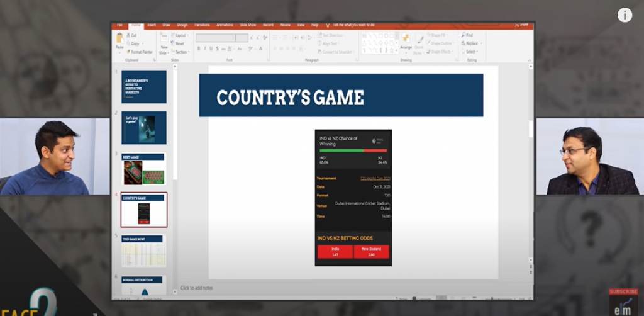Click the Paste clipboard icon
Image resolution: width=644 pixels, height=316 pixels.
click(x=119, y=38)
